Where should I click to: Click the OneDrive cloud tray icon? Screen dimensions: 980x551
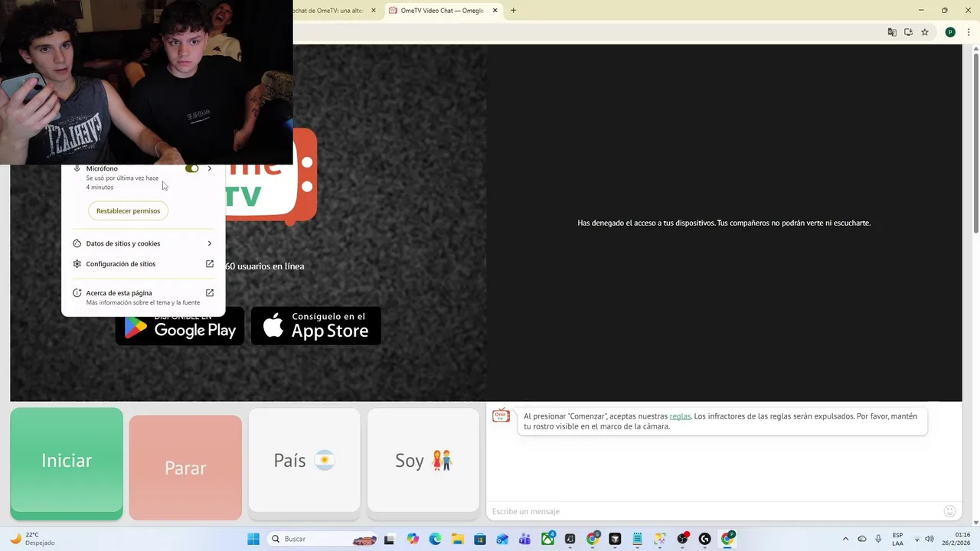point(862,539)
